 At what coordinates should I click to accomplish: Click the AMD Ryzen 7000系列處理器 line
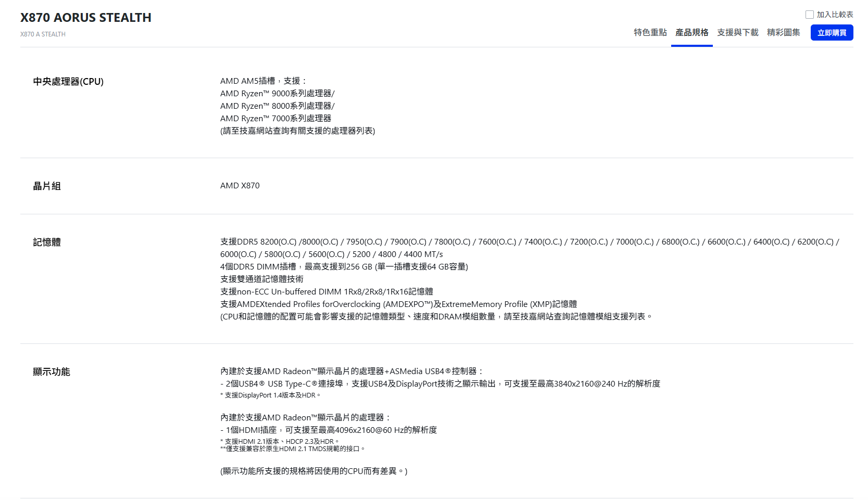pyautogui.click(x=275, y=119)
